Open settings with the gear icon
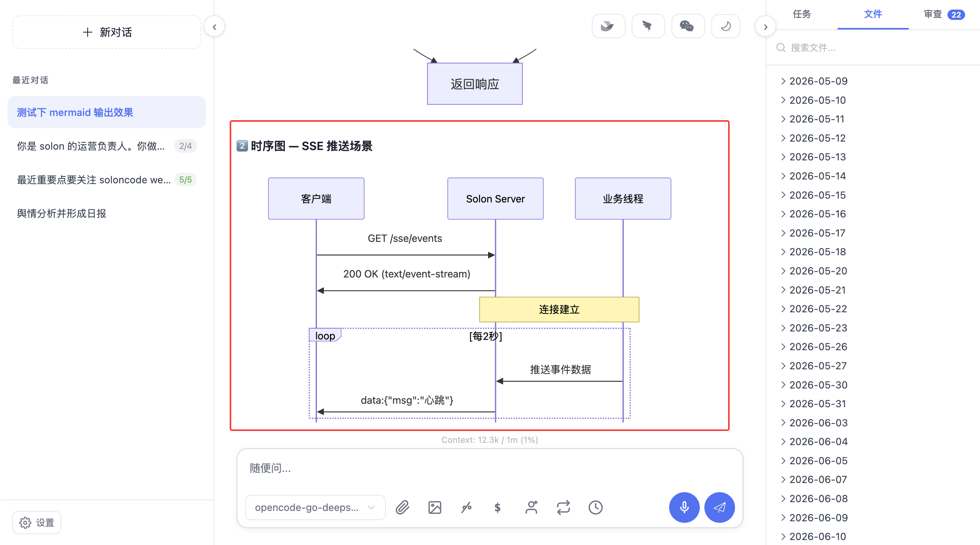This screenshot has width=980, height=545. (x=37, y=522)
